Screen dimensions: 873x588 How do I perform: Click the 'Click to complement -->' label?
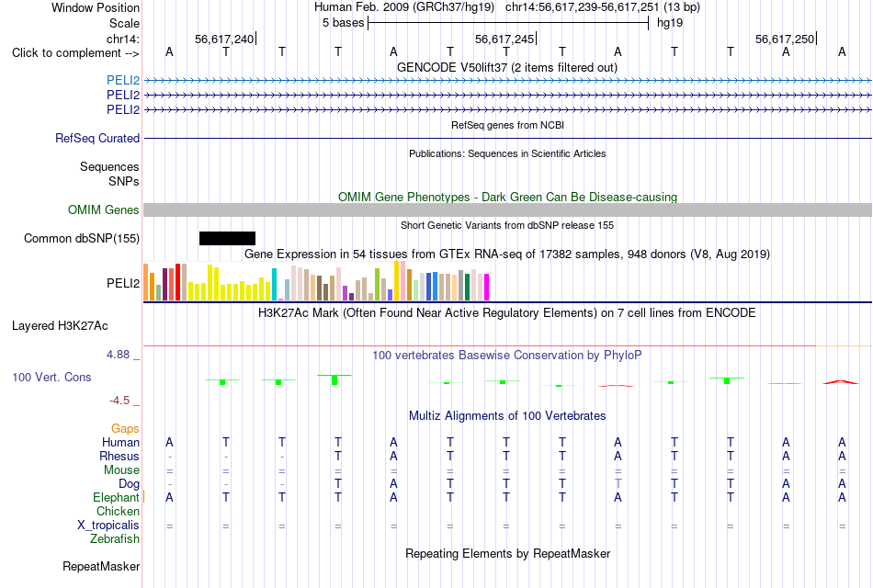[x=75, y=53]
